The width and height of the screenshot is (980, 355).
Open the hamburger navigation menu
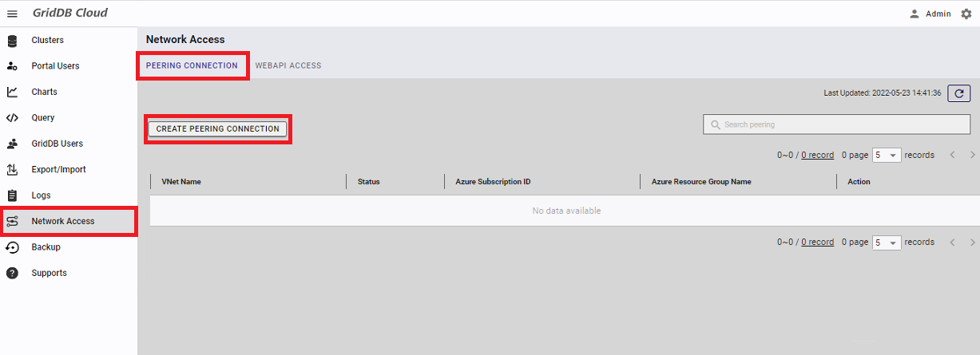click(x=12, y=14)
